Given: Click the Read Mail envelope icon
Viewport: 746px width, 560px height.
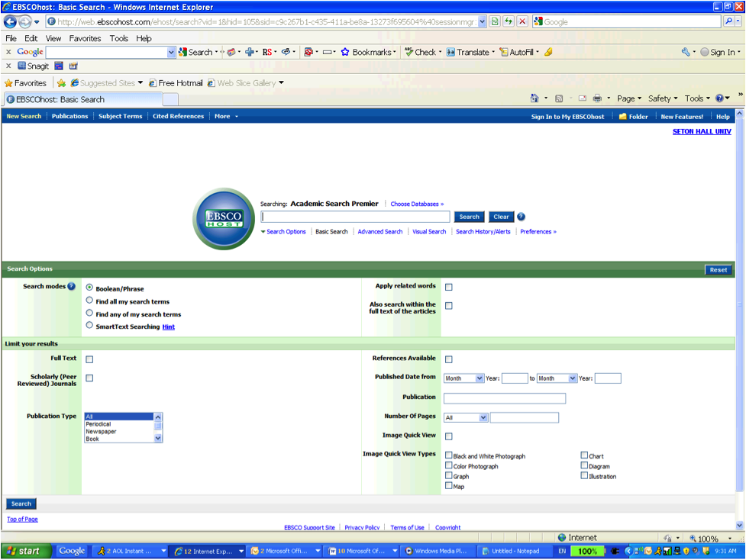Looking at the screenshot, I should point(583,98).
